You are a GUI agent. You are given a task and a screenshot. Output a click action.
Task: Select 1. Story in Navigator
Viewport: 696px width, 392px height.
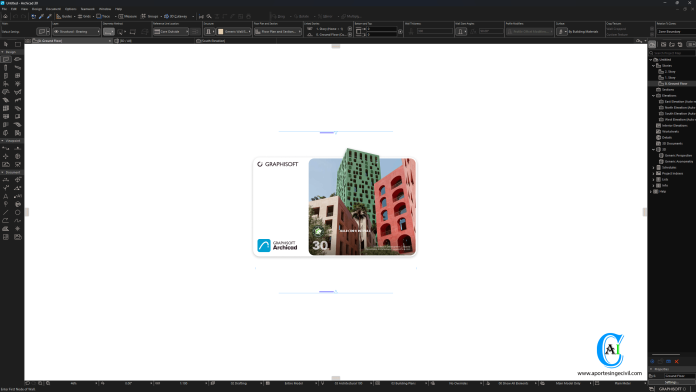coord(670,77)
